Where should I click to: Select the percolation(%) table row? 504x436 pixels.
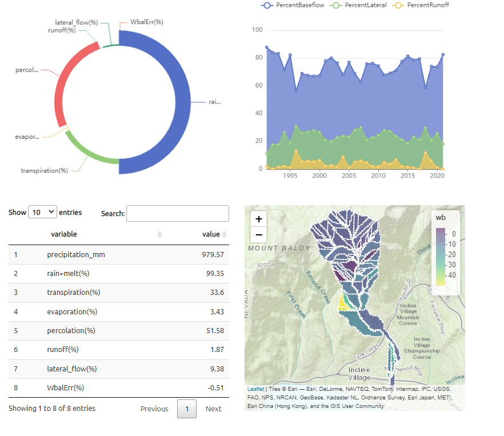pos(119,331)
